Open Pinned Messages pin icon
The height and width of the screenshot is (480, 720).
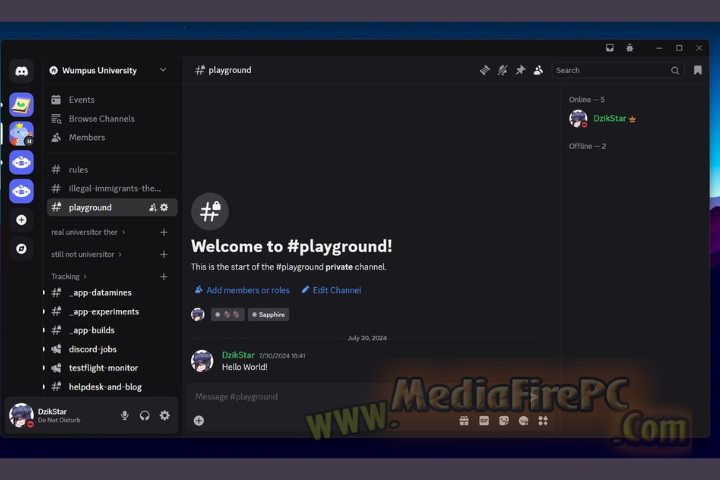[520, 70]
